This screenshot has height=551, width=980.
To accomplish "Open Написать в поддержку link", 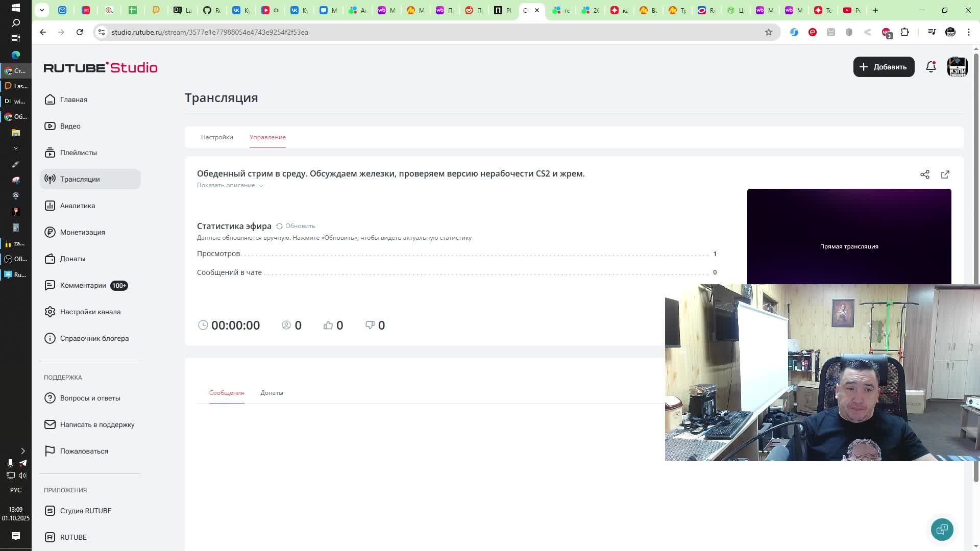I will point(97,424).
